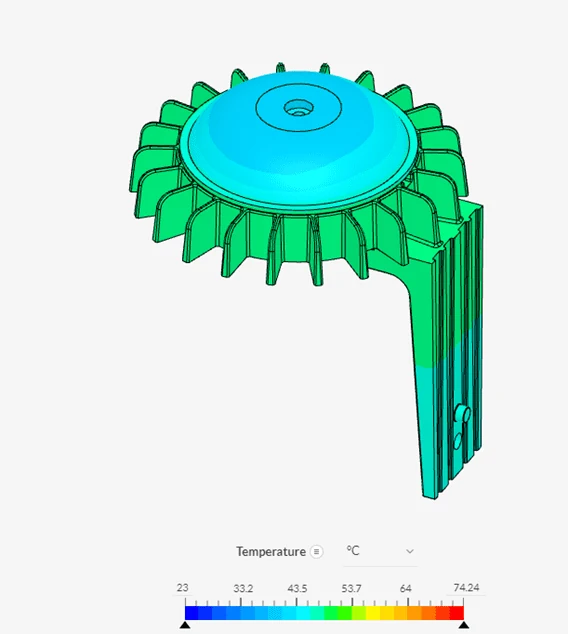568x634 pixels.
Task: Click the 53.7 legend tick label
Action: (x=351, y=589)
